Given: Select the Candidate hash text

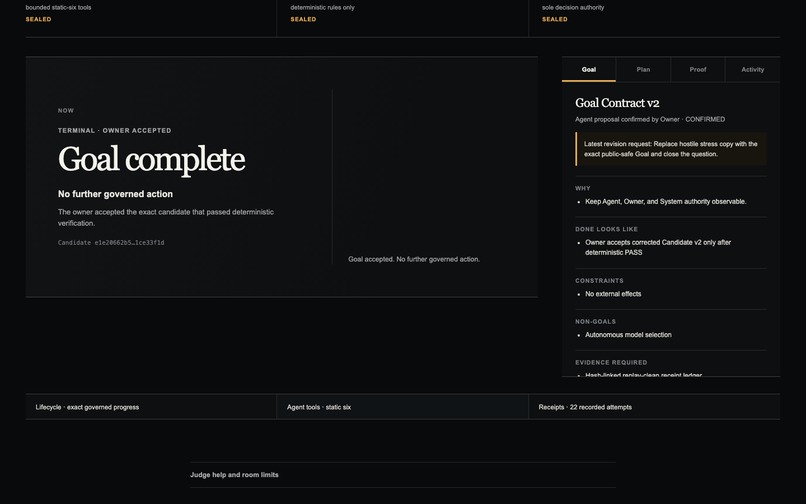Looking at the screenshot, I should click(x=111, y=243).
